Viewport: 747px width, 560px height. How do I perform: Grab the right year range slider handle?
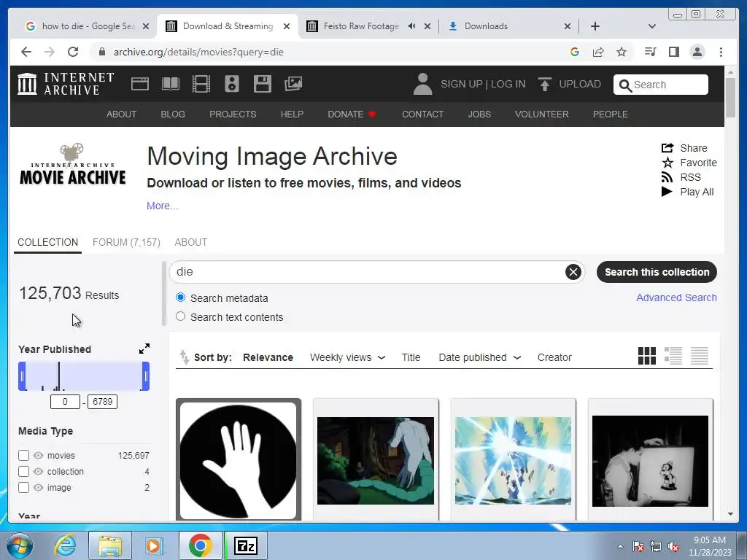pos(146,376)
